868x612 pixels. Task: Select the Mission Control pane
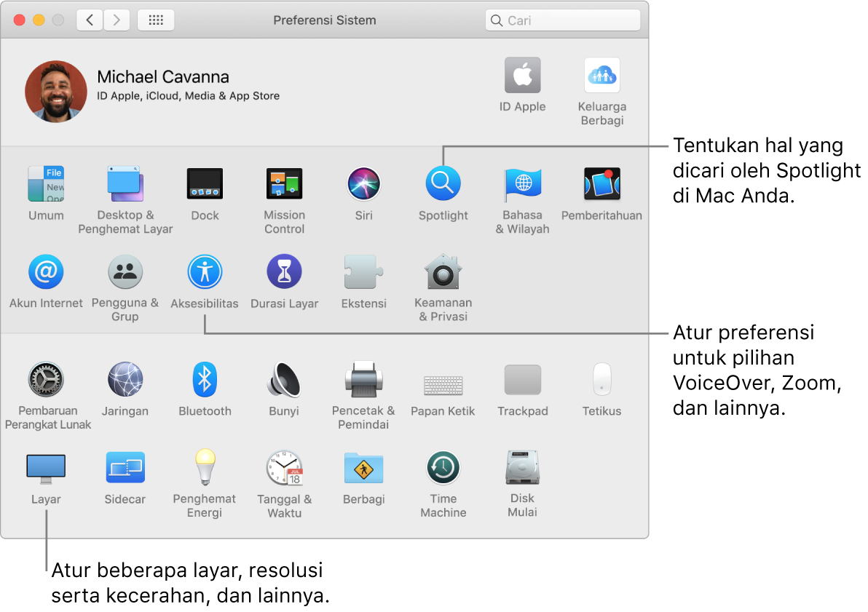pos(284,184)
